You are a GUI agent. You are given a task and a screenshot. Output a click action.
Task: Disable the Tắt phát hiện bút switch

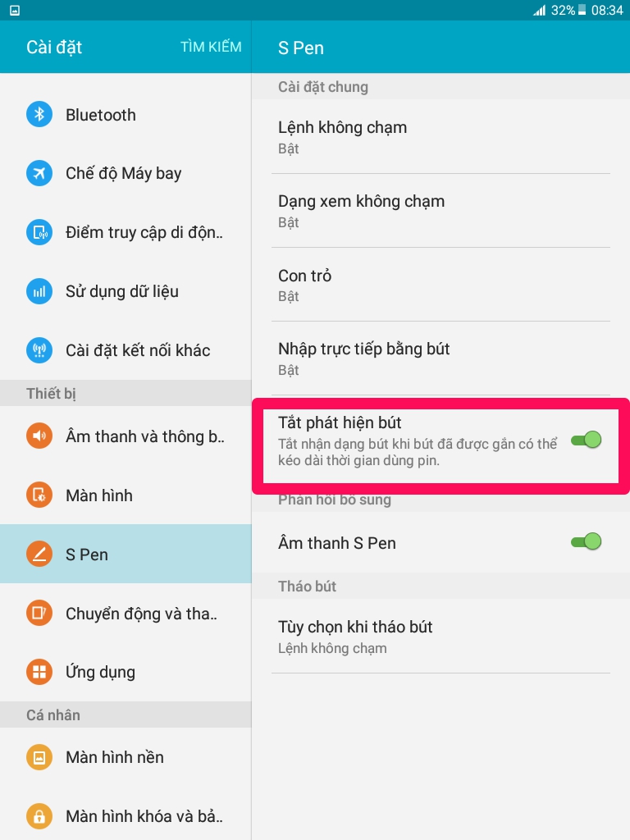[x=586, y=441]
